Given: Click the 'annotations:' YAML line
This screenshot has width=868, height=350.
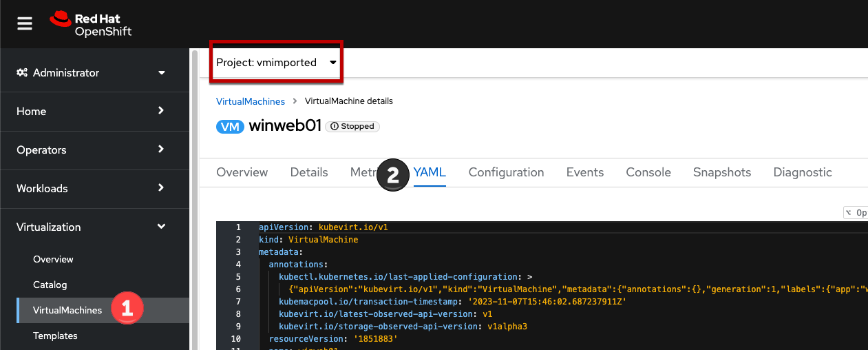Looking at the screenshot, I should click(298, 264).
